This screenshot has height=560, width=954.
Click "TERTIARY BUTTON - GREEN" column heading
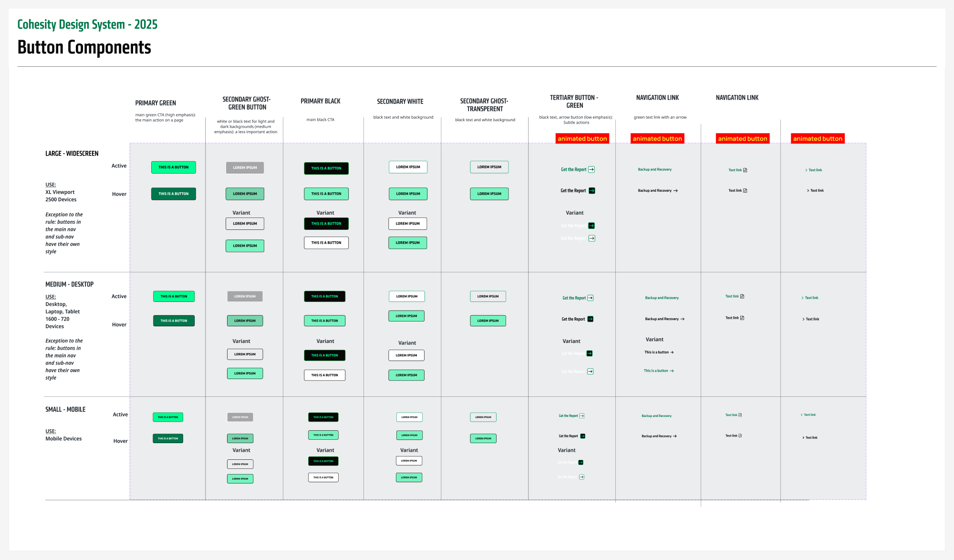574,102
